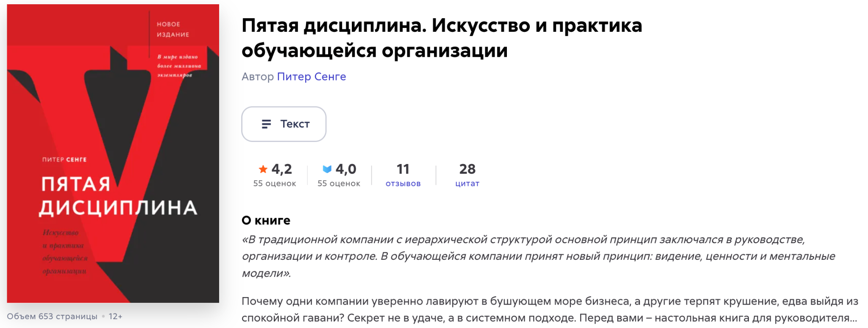
Task: Open author page Питер Сенге
Action: point(312,77)
